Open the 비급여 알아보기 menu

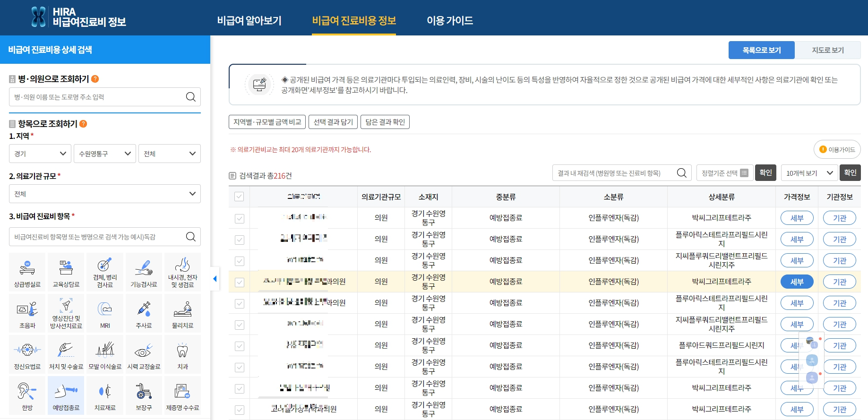point(249,20)
